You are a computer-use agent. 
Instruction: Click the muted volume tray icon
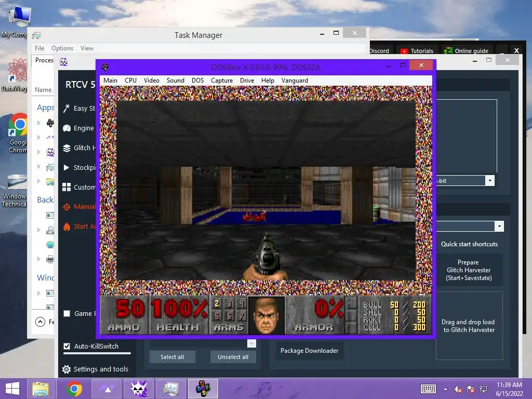pyautogui.click(x=458, y=389)
